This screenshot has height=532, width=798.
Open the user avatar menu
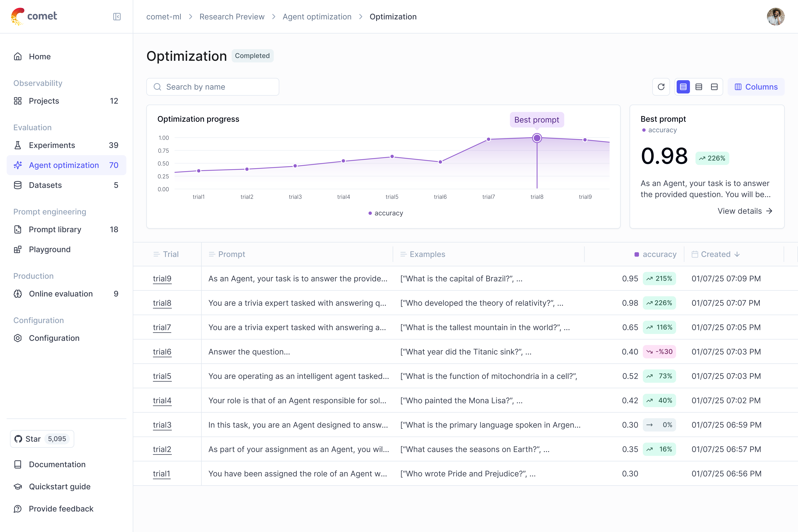[775, 17]
